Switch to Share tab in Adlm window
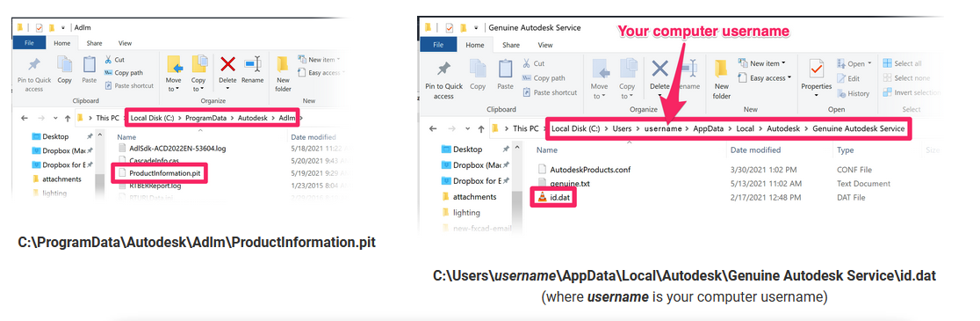Image resolution: width=980 pixels, height=321 pixels. [x=94, y=43]
